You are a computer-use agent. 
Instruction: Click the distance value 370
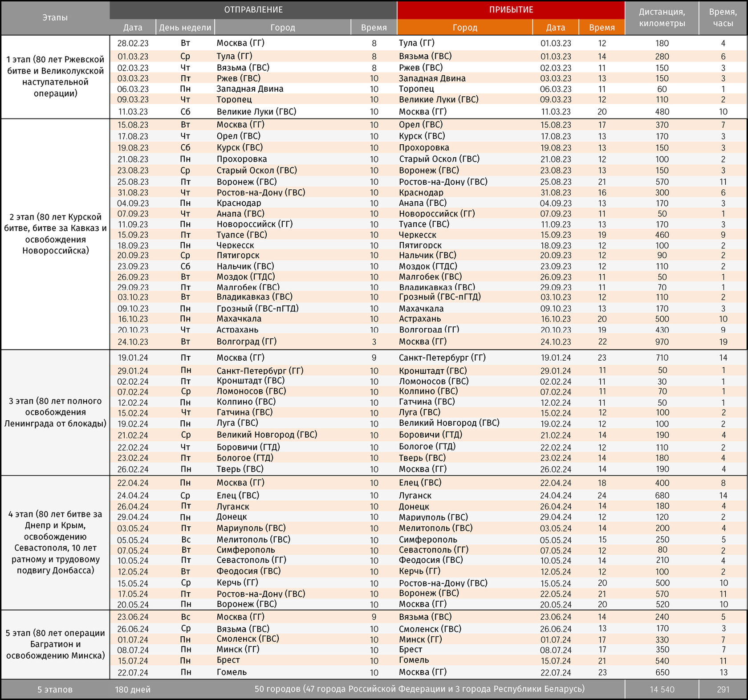pos(662,125)
